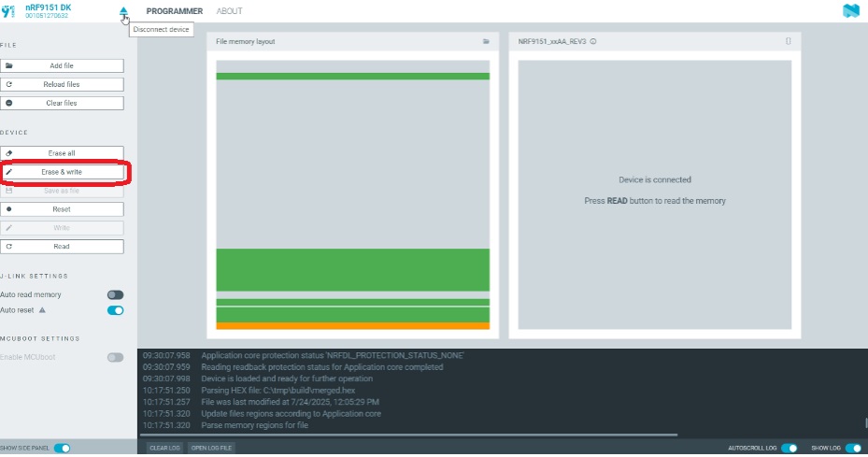The height and width of the screenshot is (457, 868).
Task: Click the orange region in the file memory layout
Action: pos(352,326)
